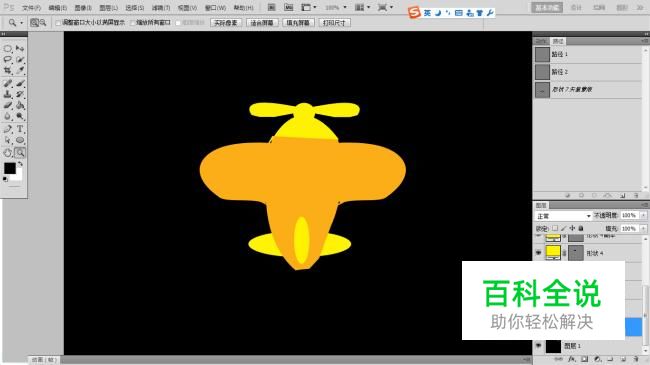Delete layer trash icon in Layers panel
650x365 pixels.
pyautogui.click(x=635, y=359)
